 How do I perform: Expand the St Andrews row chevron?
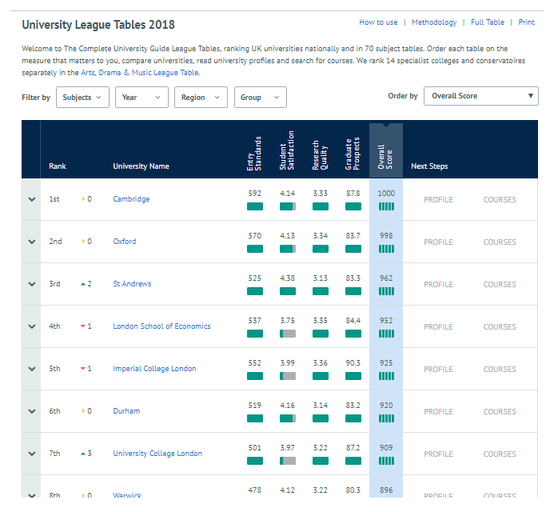pyautogui.click(x=32, y=284)
